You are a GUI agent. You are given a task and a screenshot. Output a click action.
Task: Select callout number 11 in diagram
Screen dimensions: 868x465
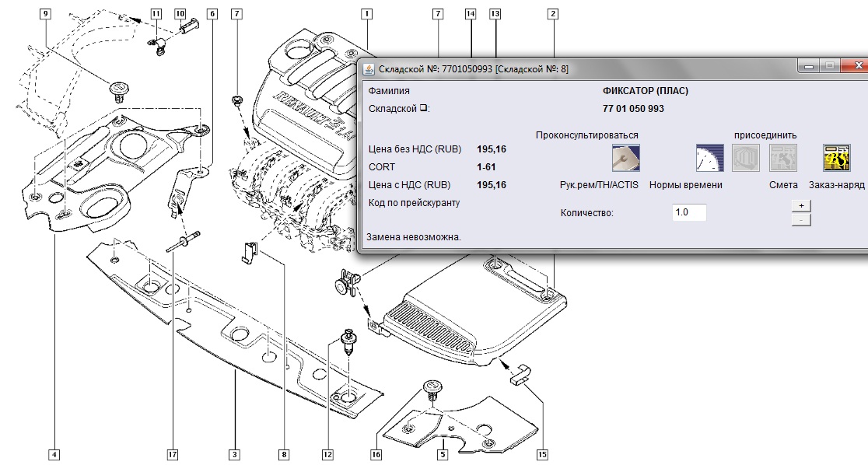coord(156,14)
